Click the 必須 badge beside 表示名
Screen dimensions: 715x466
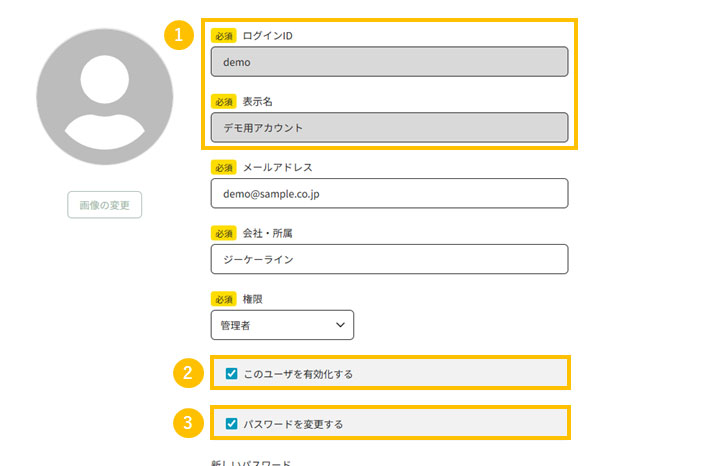[x=223, y=101]
